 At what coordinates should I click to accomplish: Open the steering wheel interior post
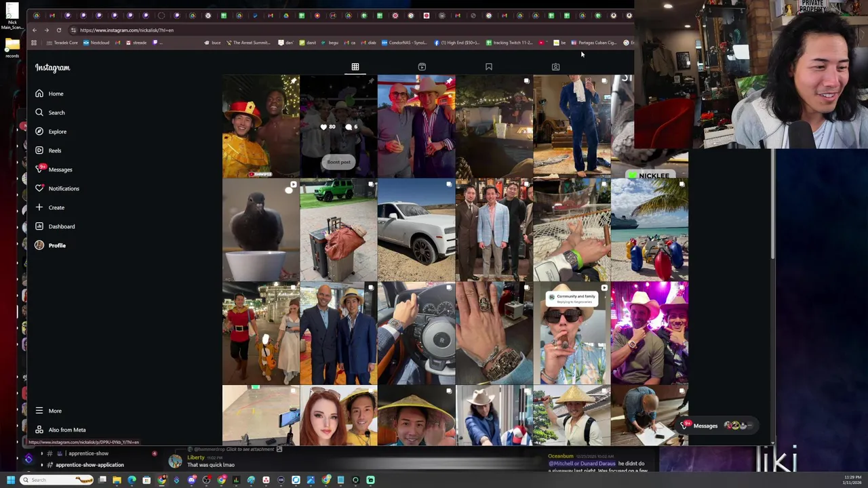tap(416, 333)
